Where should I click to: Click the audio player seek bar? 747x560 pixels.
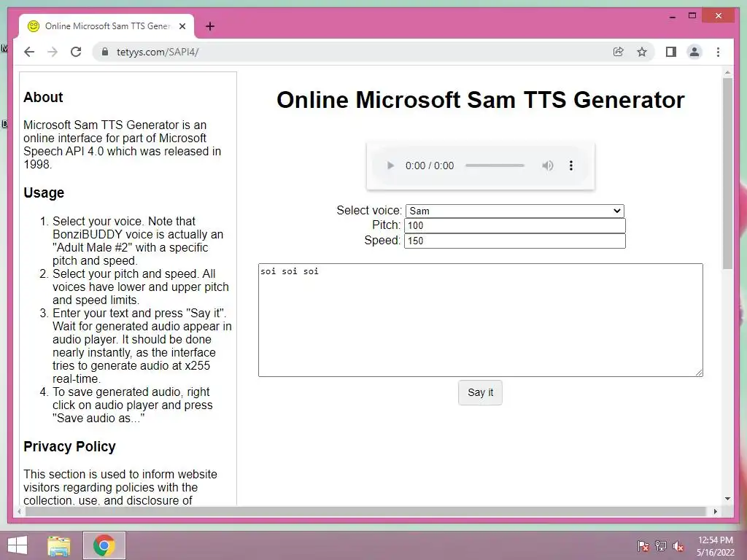495,166
